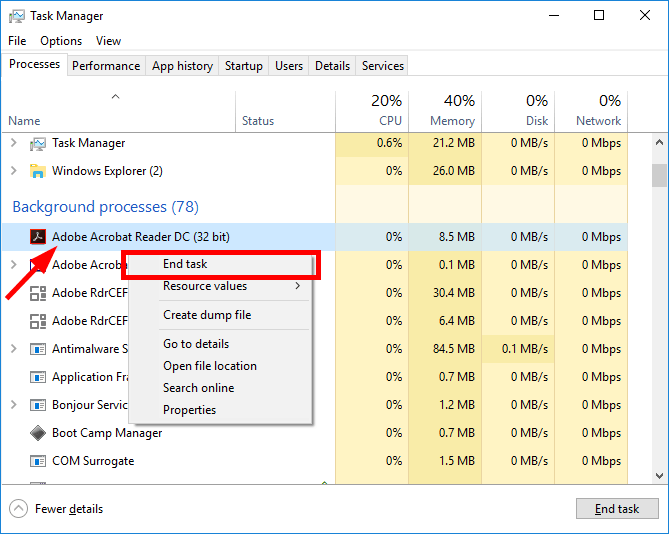Open the File menu
The image size is (669, 534).
[17, 41]
